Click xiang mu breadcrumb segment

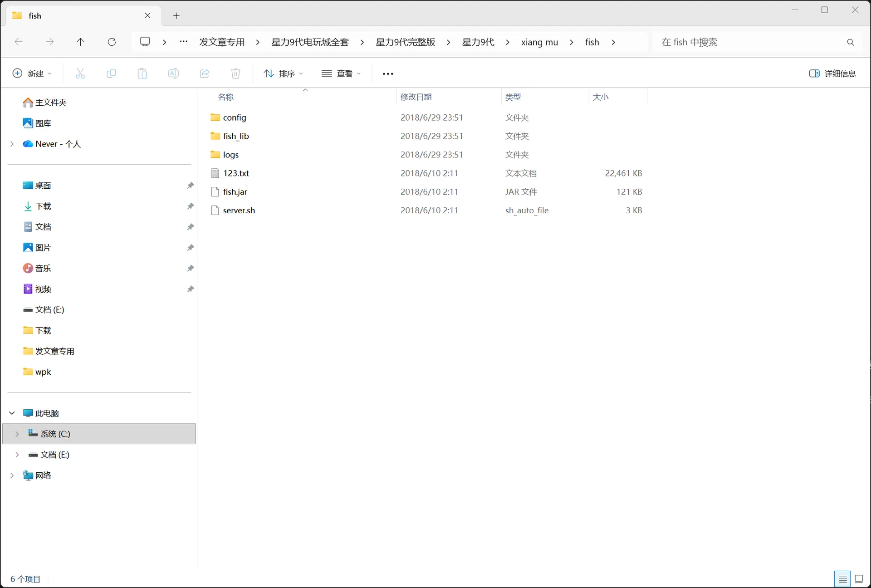(x=539, y=42)
